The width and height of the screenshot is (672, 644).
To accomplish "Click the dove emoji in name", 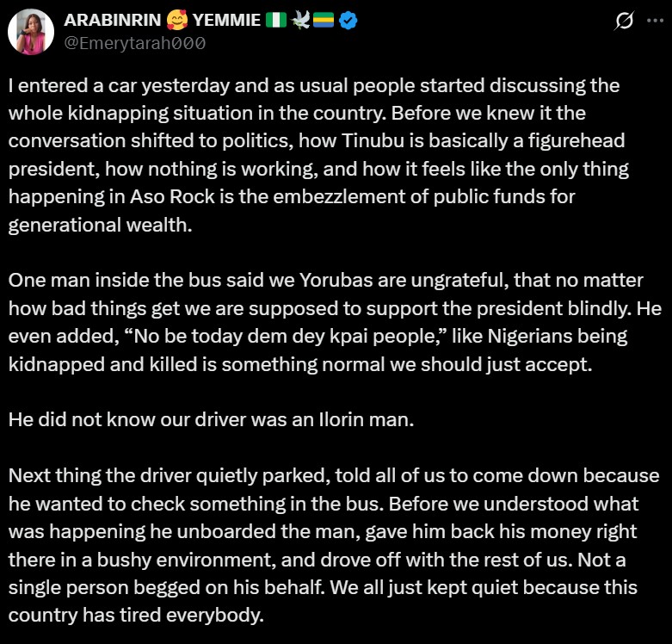I will click(x=300, y=21).
